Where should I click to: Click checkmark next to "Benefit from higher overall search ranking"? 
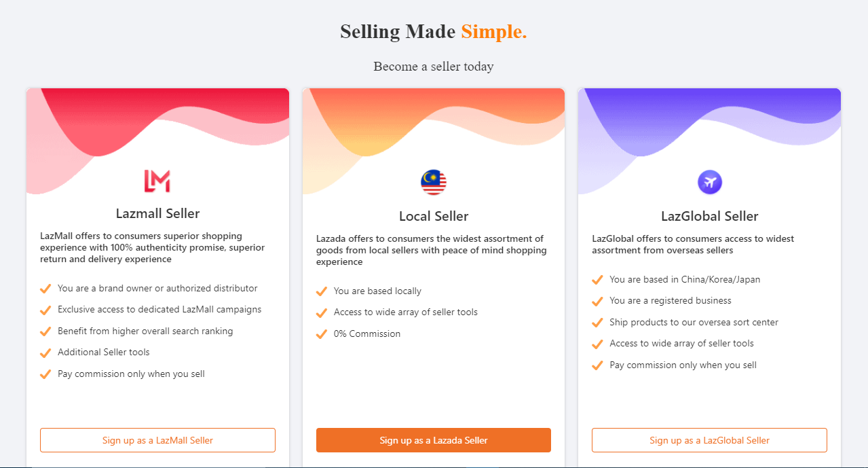tap(45, 331)
